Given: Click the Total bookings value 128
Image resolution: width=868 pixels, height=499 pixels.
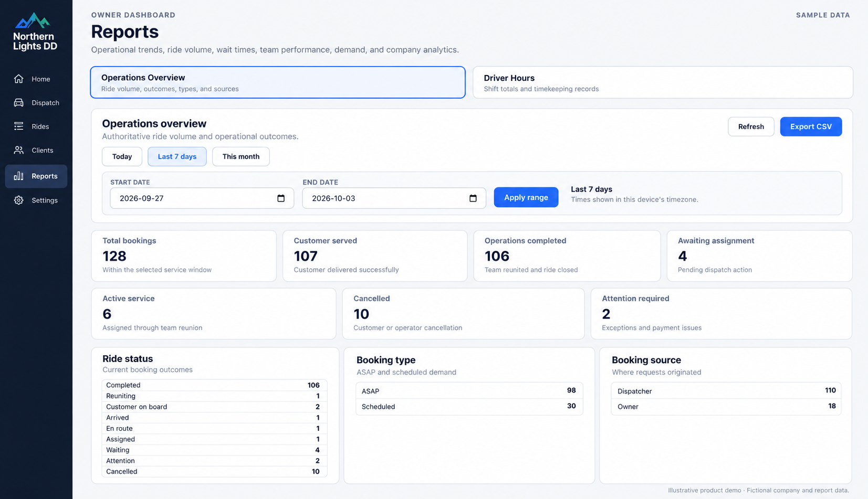Looking at the screenshot, I should click(114, 256).
